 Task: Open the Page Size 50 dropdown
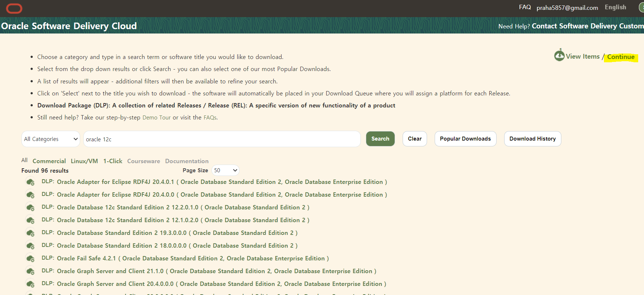tap(225, 170)
